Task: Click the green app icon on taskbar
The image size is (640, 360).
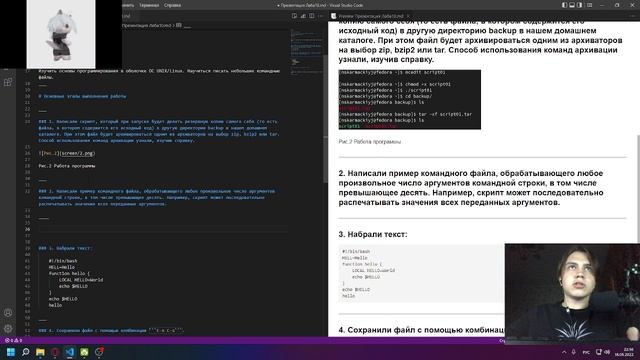Action: [84, 352]
